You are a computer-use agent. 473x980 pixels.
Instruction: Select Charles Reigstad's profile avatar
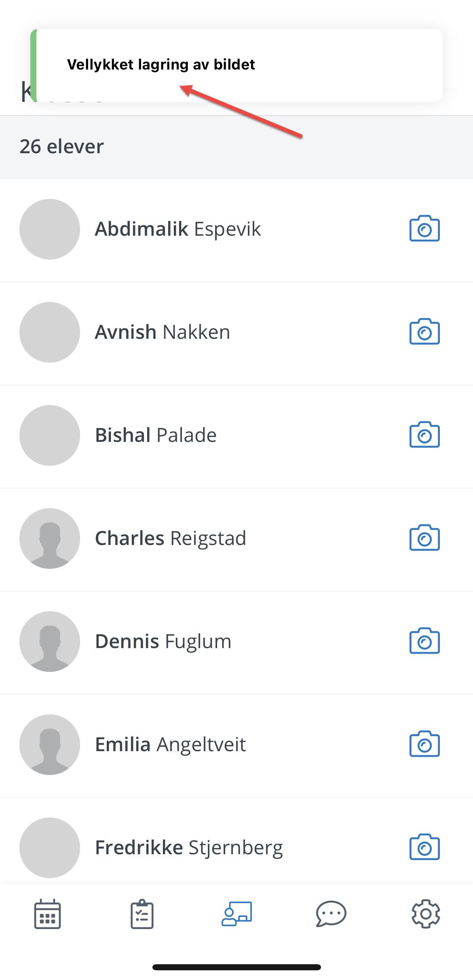coord(50,538)
